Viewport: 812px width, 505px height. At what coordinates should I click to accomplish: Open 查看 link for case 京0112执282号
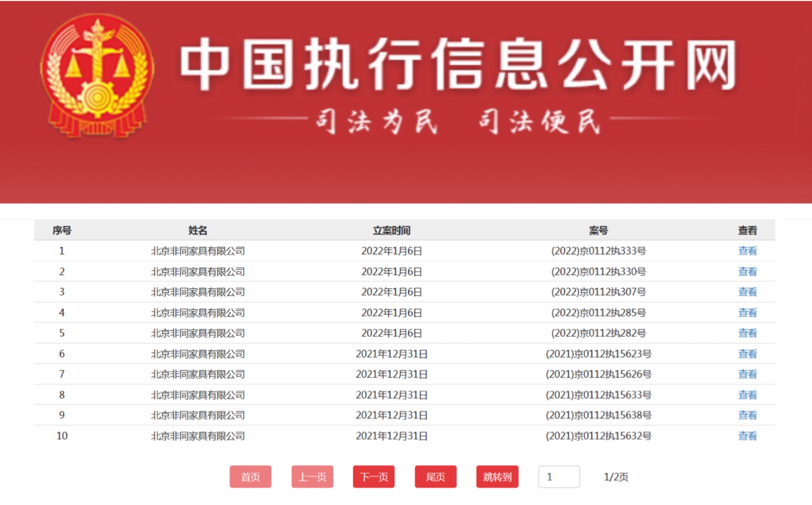[748, 333]
